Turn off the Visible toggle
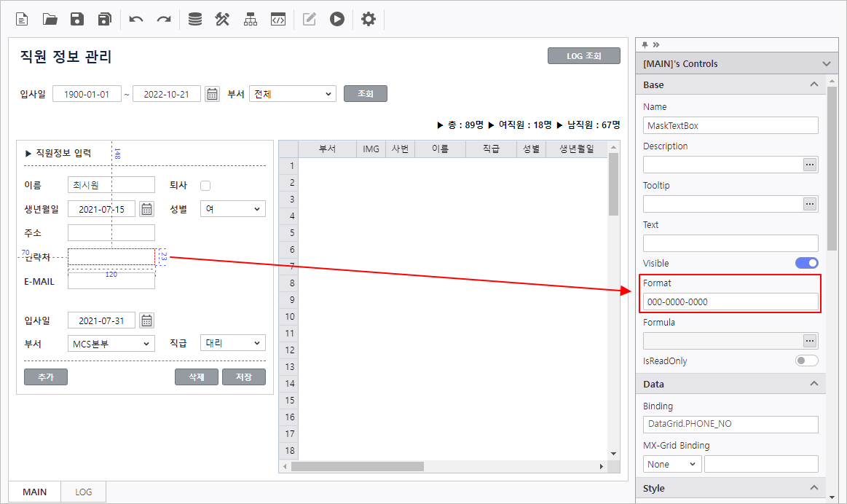Screen dimensions: 847x504 [806, 263]
